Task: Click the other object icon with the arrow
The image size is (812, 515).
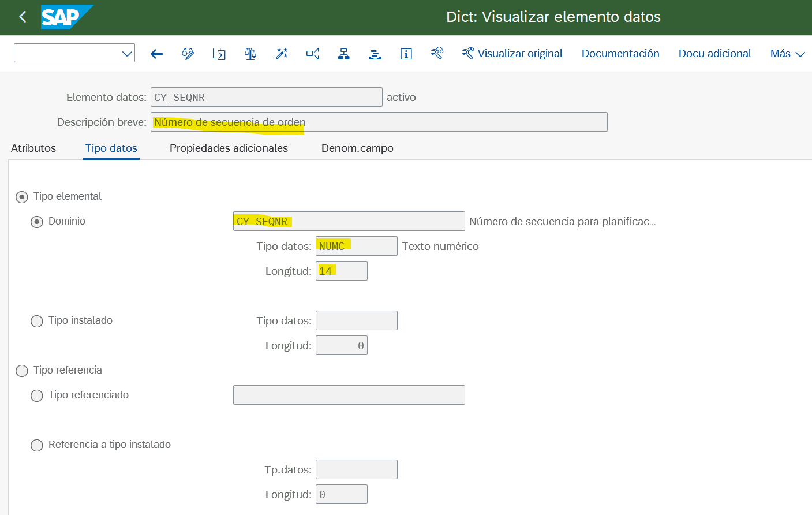Action: pos(219,54)
